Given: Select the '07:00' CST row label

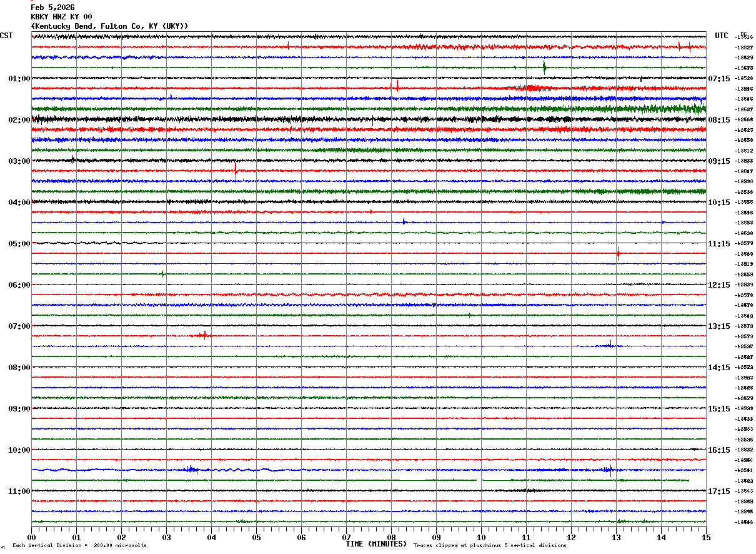Looking at the screenshot, I should pyautogui.click(x=19, y=326).
